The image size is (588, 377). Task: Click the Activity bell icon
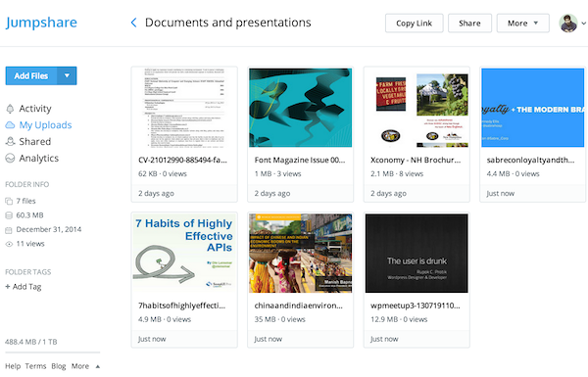pos(10,109)
